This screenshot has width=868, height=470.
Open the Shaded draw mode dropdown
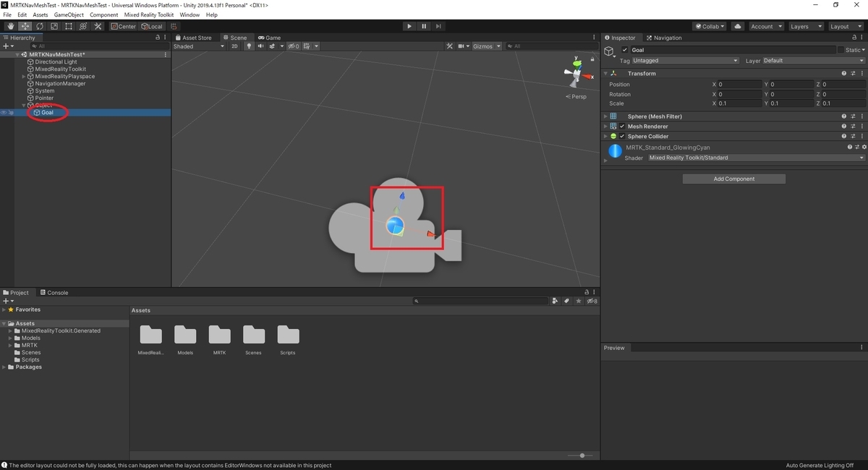[x=199, y=46]
